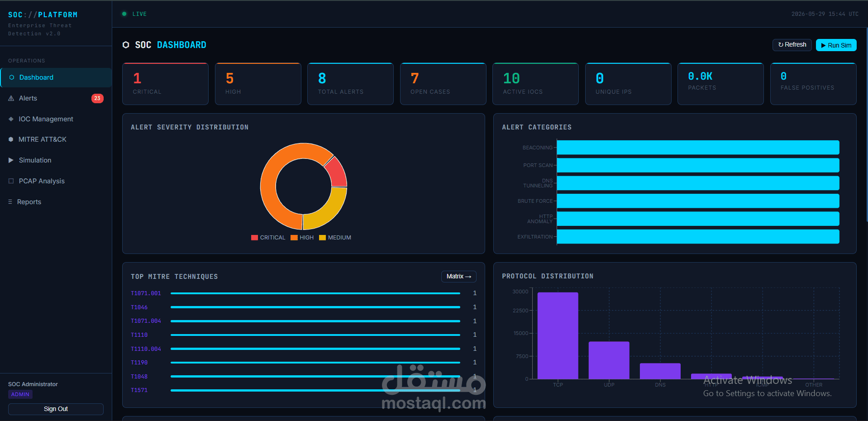
Task: Open the Matrix link in MITRE techniques
Action: pyautogui.click(x=458, y=277)
